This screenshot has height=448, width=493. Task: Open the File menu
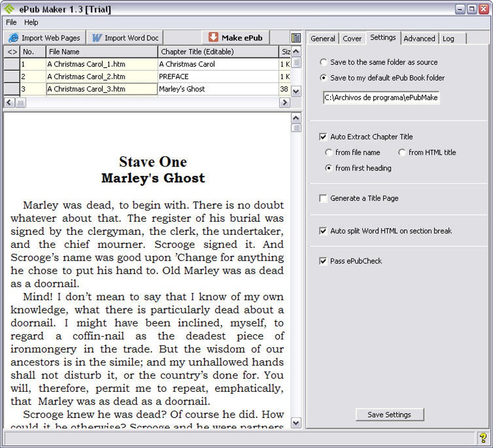click(11, 22)
